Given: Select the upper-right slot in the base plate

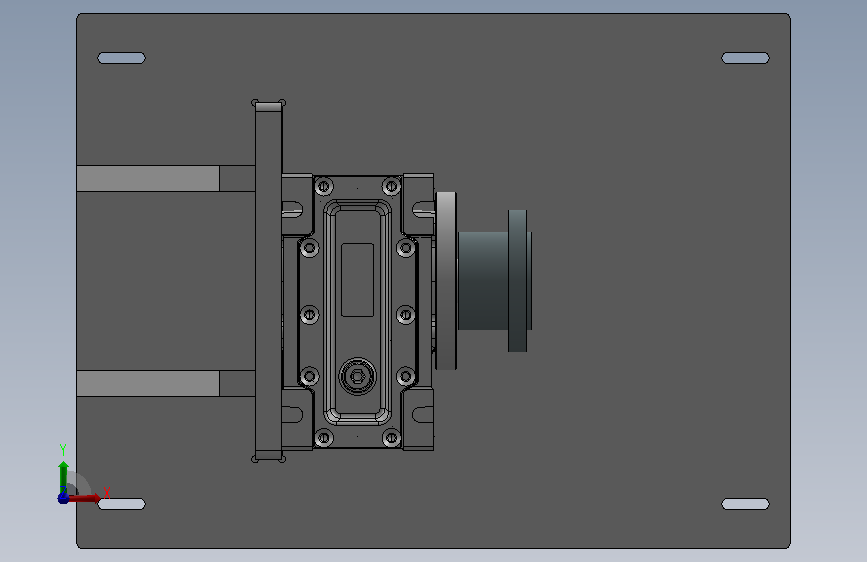Looking at the screenshot, I should [745, 58].
